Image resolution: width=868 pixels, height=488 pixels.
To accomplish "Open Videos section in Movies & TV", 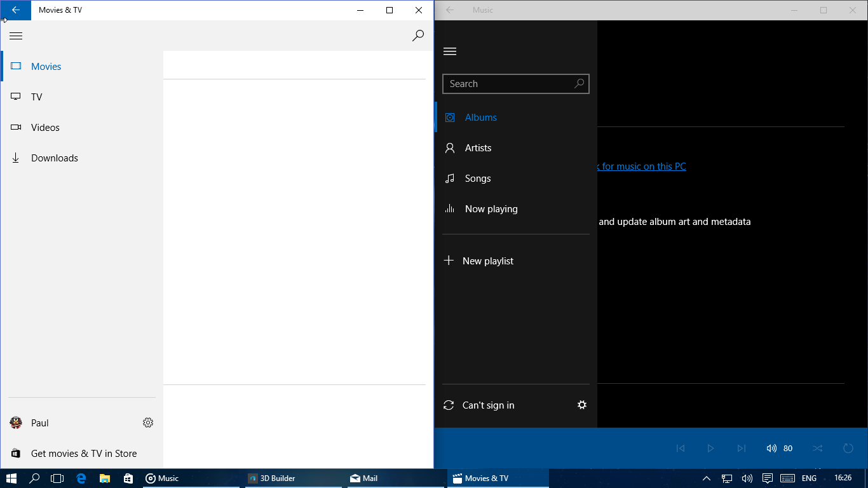I will pyautogui.click(x=82, y=127).
